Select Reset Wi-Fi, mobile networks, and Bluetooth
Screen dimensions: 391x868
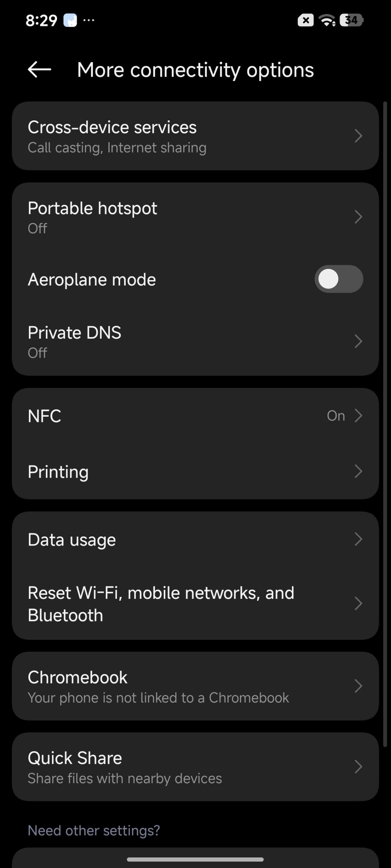click(x=195, y=604)
